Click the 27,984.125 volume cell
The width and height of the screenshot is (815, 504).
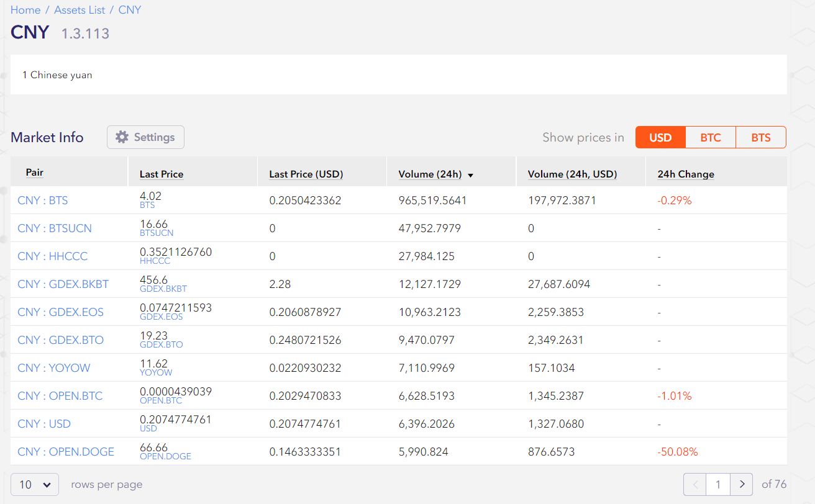pos(427,256)
